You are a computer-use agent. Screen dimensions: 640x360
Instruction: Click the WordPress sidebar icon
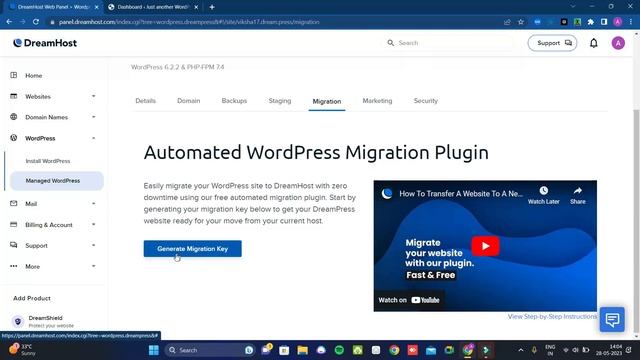pos(13,138)
